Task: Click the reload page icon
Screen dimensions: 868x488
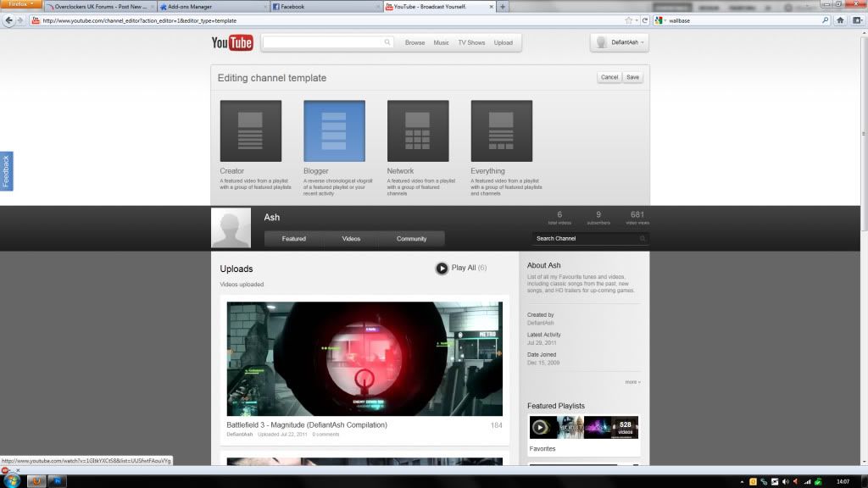Action: pyautogui.click(x=644, y=20)
